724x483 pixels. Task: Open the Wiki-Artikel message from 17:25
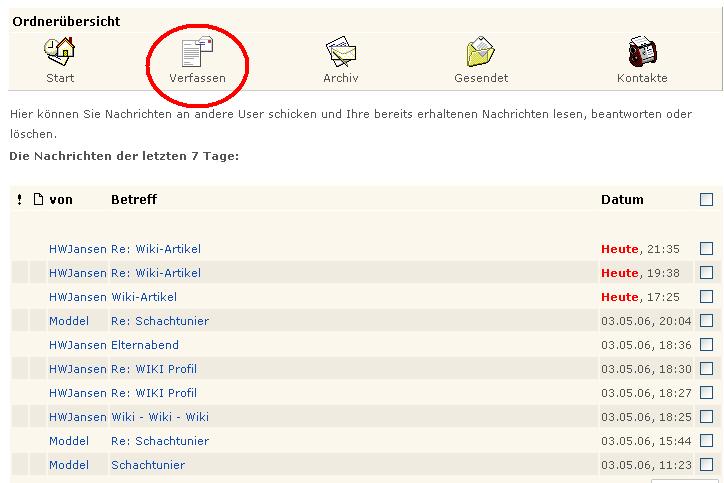[x=143, y=297]
